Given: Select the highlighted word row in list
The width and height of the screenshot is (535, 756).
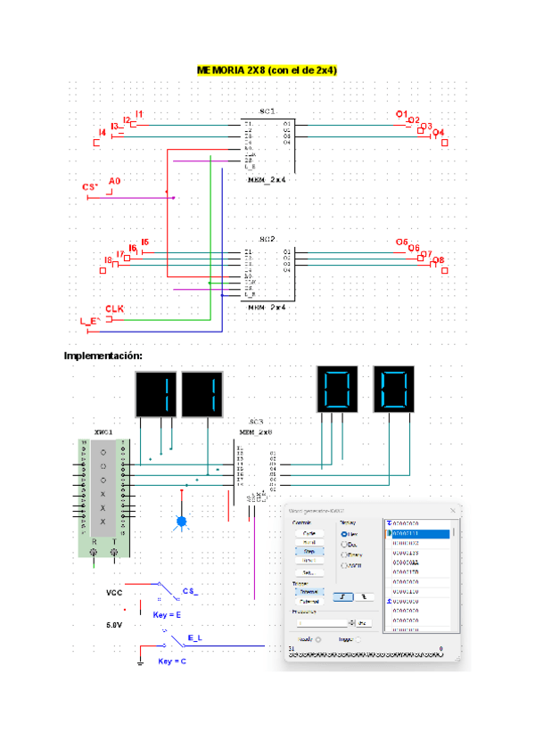Looking at the screenshot, I should [x=417, y=533].
